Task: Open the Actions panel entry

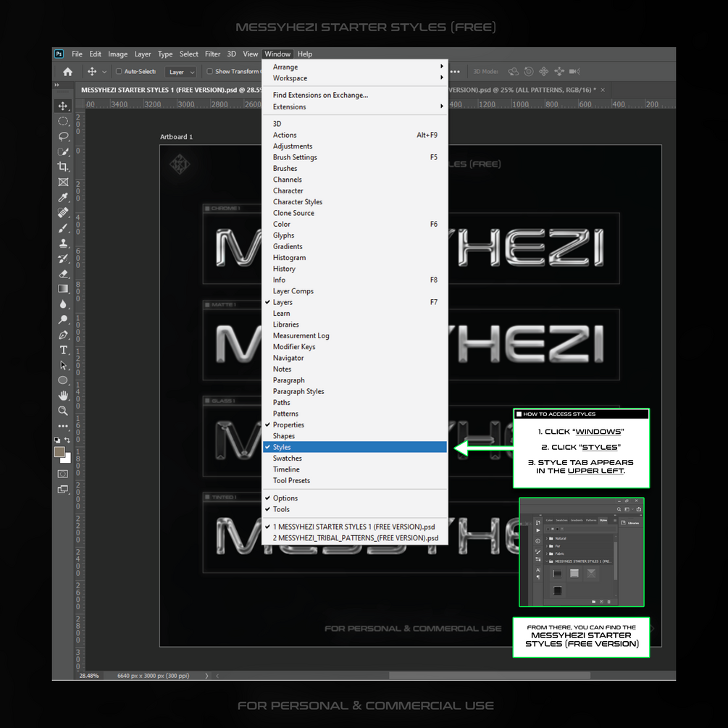Action: [355, 135]
